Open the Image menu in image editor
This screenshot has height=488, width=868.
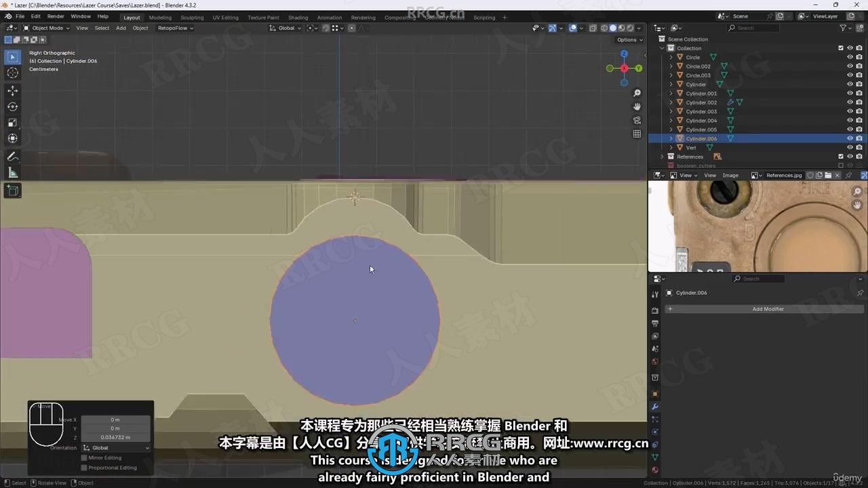730,176
